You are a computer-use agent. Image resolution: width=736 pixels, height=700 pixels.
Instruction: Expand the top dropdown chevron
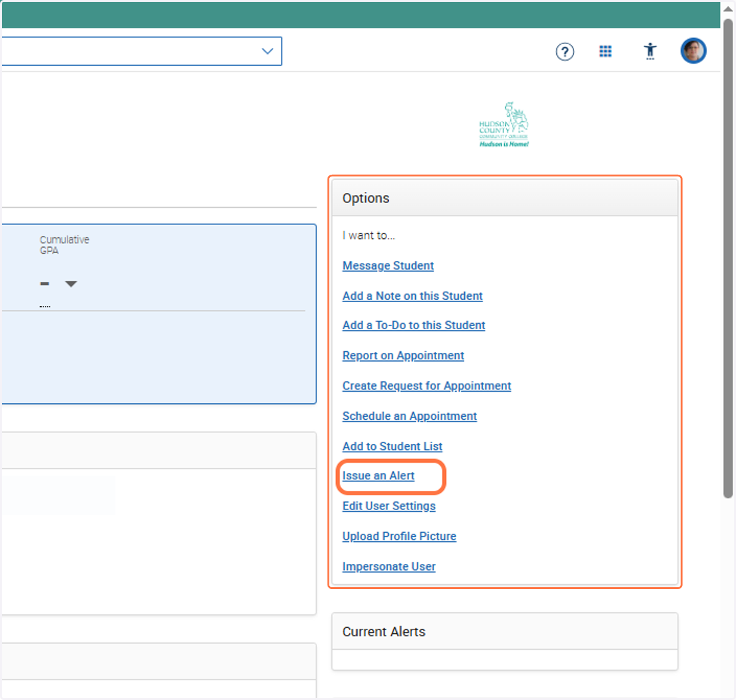(267, 51)
